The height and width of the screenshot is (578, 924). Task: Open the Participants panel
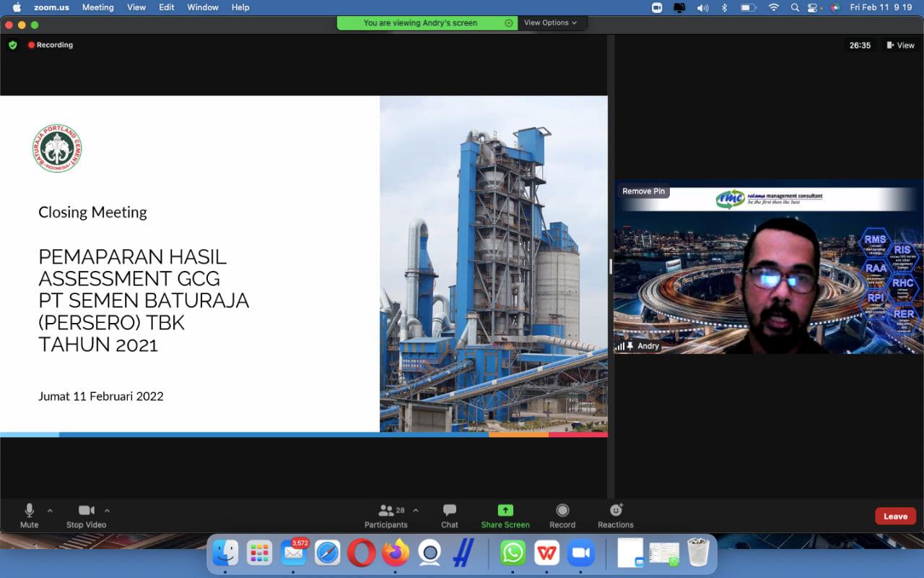point(386,515)
